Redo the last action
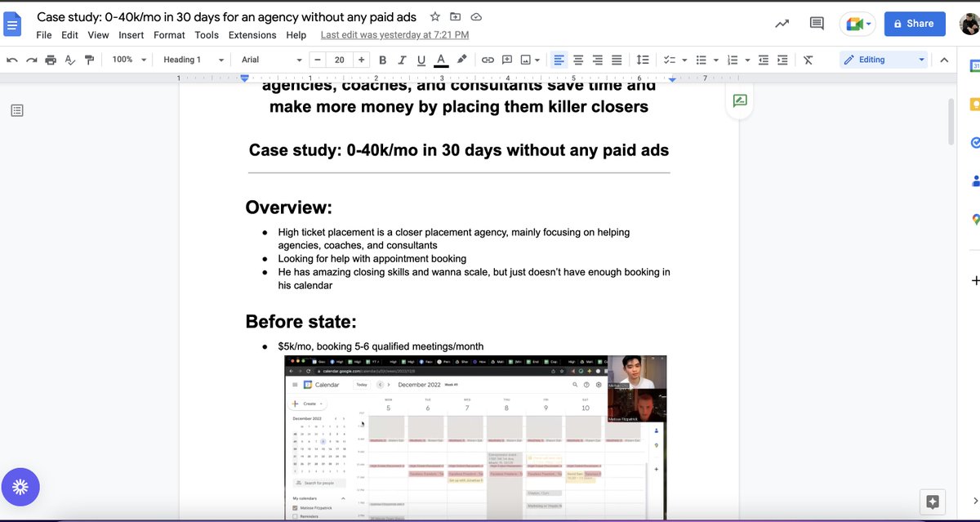The width and height of the screenshot is (980, 522). coord(31,60)
